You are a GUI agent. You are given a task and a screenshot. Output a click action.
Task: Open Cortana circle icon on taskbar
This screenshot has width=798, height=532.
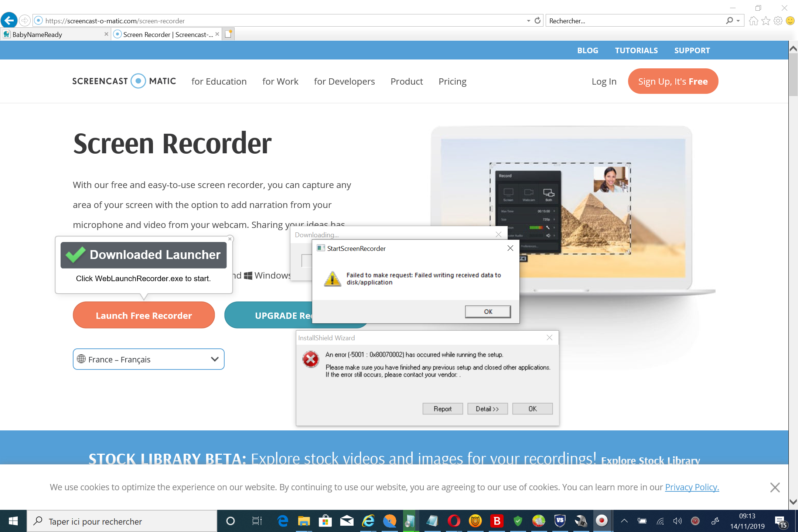coord(231,521)
